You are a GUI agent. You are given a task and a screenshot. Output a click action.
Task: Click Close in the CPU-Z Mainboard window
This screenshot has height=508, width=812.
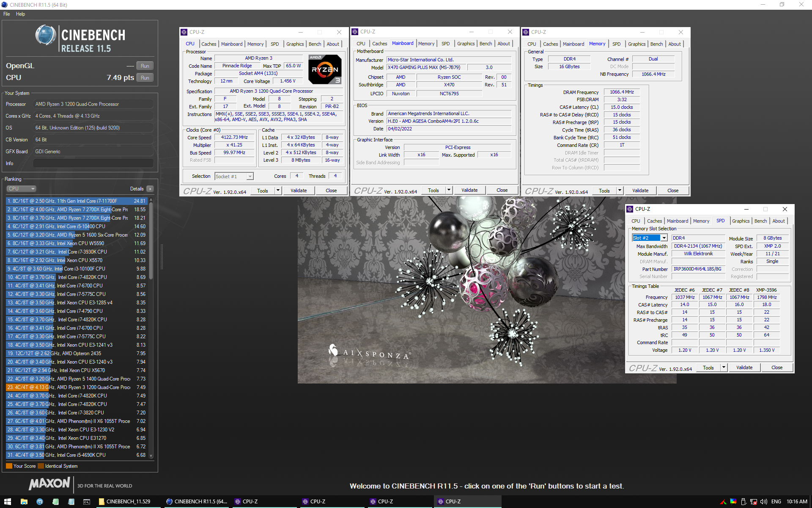coord(502,190)
